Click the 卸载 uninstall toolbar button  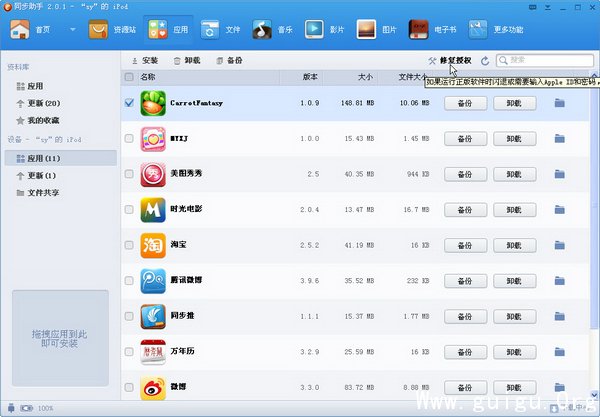click(x=187, y=60)
